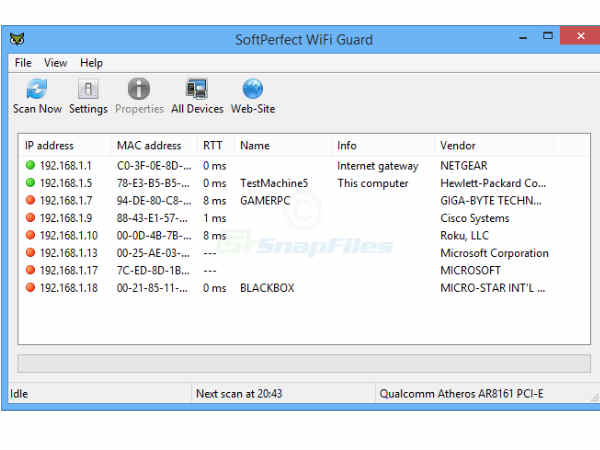This screenshot has height=450, width=600.
Task: Click the Microsoft Corporation vendor cell
Action: (x=494, y=253)
